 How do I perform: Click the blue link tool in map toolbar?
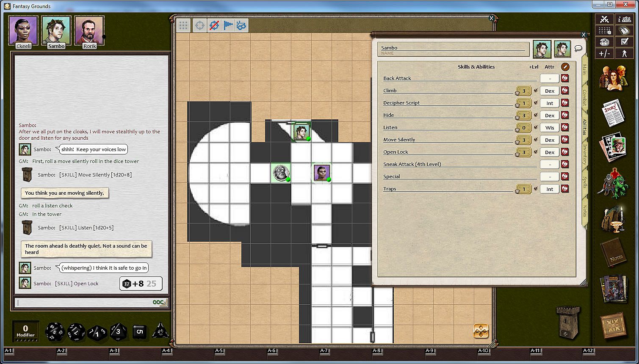point(241,25)
